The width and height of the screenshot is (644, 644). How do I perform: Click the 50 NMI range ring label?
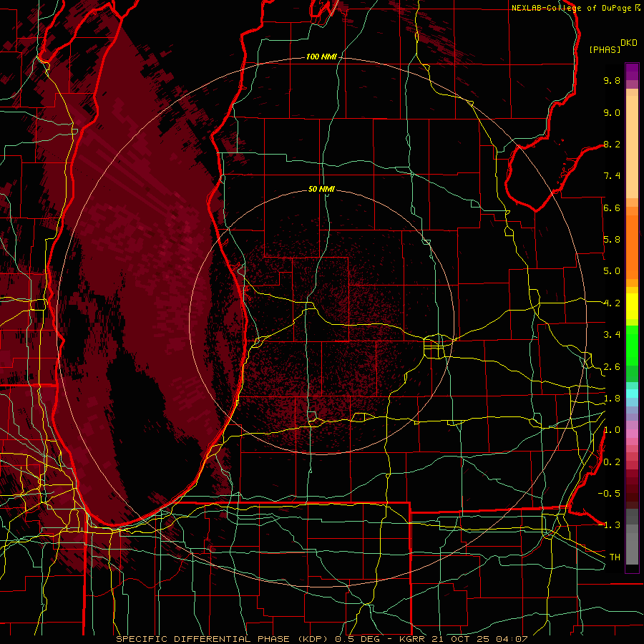point(321,189)
